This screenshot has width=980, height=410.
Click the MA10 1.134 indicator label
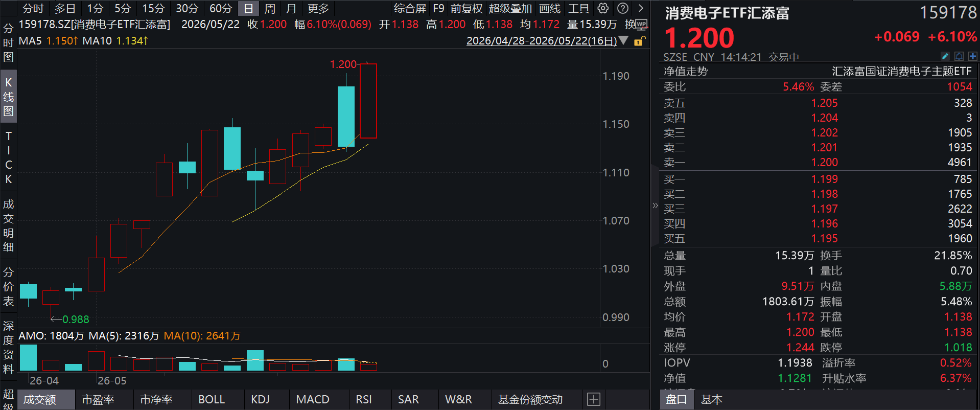click(115, 40)
